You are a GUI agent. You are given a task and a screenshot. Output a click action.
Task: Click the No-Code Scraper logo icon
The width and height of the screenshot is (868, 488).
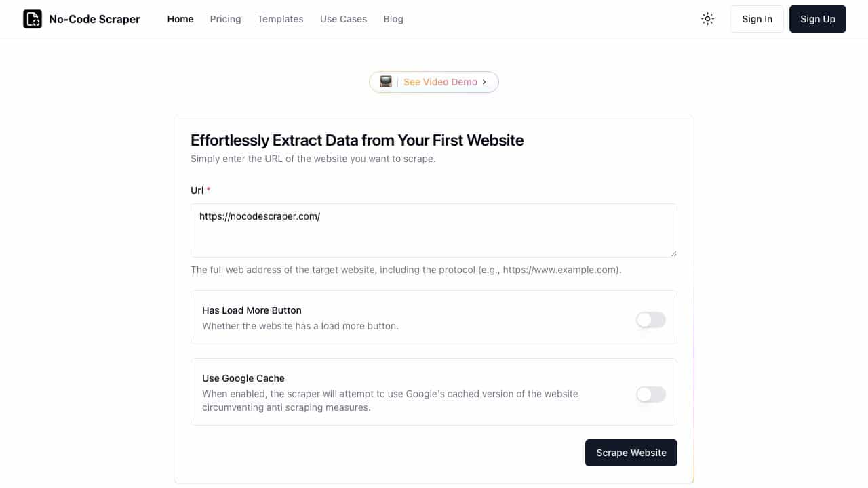pyautogui.click(x=33, y=19)
